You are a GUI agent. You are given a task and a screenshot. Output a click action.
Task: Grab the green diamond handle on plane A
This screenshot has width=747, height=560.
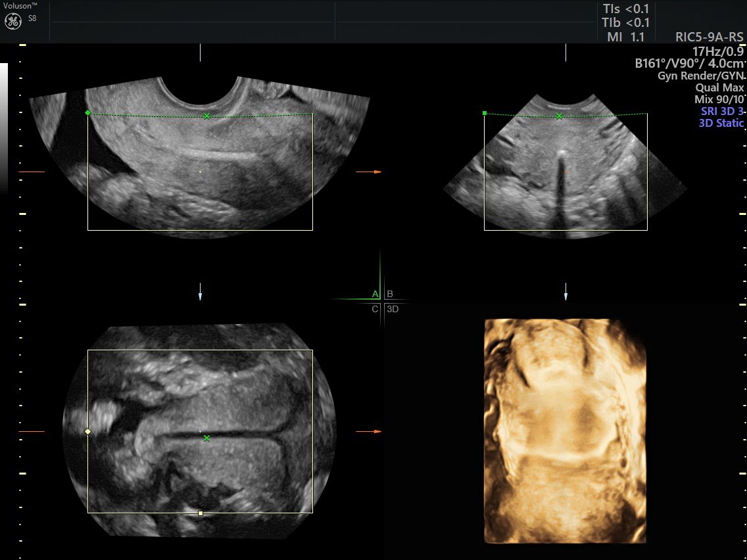[x=87, y=113]
